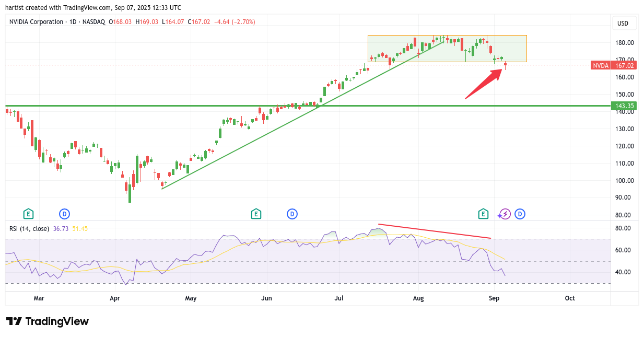The image size is (644, 337).
Task: Select the dividend D marker in September
Action: coord(520,214)
